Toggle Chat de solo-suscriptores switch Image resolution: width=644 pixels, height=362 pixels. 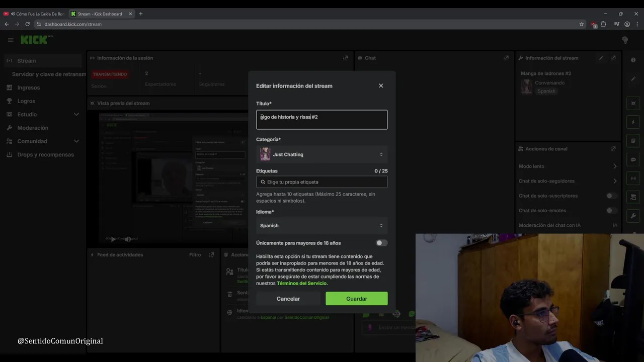coord(611,196)
